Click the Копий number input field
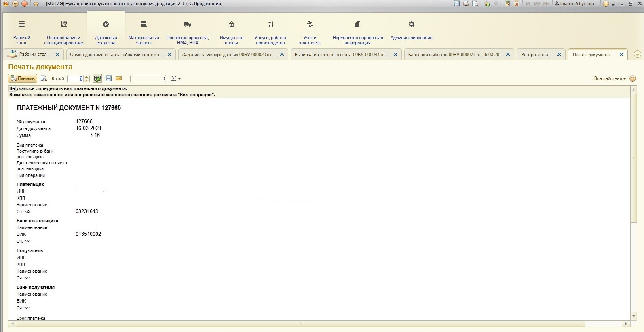 [75, 79]
